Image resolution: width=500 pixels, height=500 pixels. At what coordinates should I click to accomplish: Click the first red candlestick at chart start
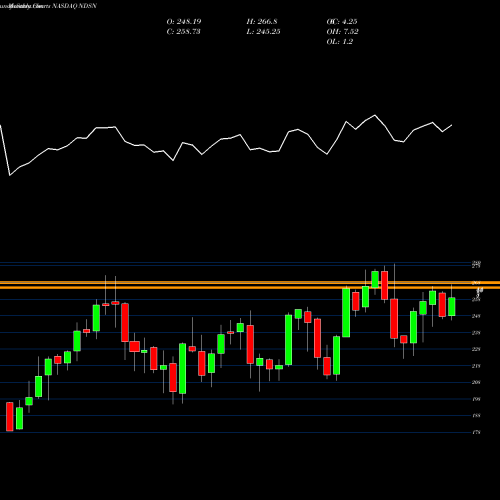tap(10, 417)
